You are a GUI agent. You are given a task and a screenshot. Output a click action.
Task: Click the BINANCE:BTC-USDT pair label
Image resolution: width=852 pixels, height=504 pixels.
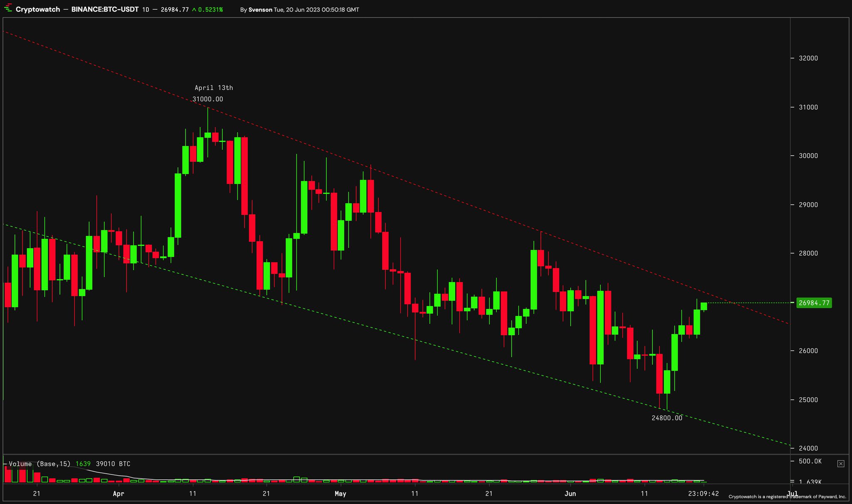point(105,10)
